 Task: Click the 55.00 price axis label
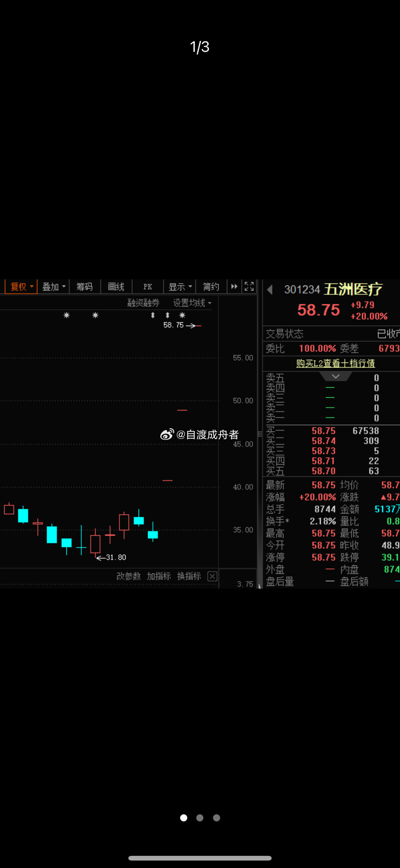click(243, 358)
